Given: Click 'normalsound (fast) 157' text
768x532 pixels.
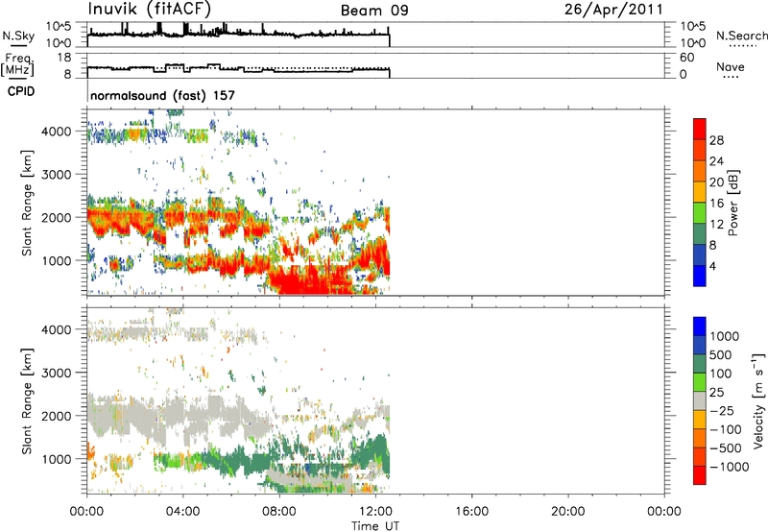Looking at the screenshot, I should tap(162, 95).
